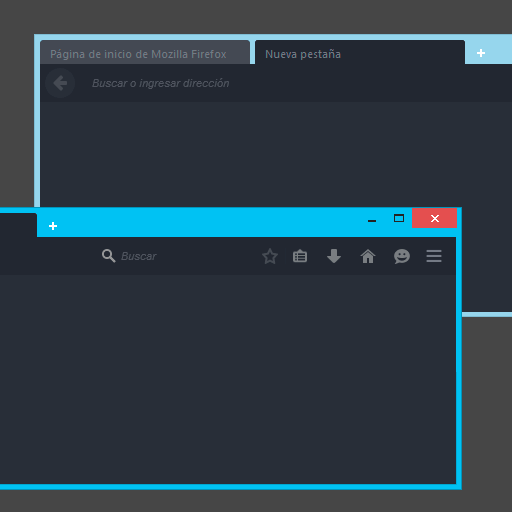Open the Página de inicio de Mozilla Firefox tab

(145, 53)
